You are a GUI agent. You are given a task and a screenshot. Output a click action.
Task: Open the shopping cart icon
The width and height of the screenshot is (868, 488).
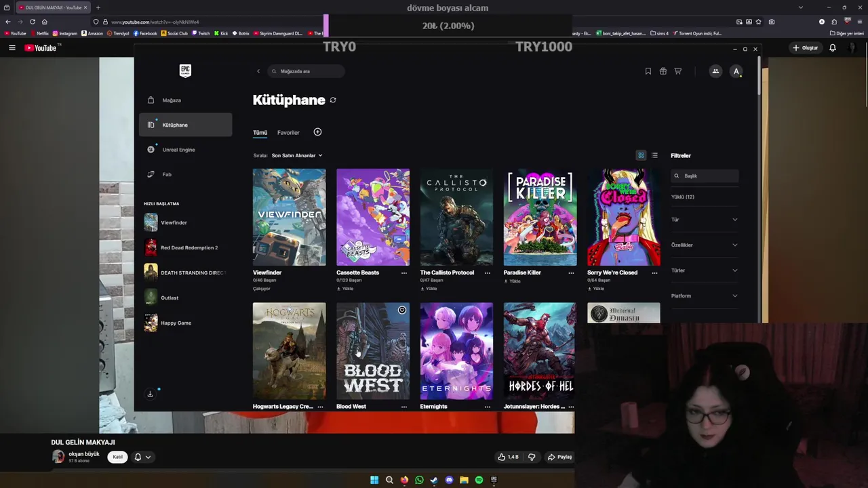[677, 71]
